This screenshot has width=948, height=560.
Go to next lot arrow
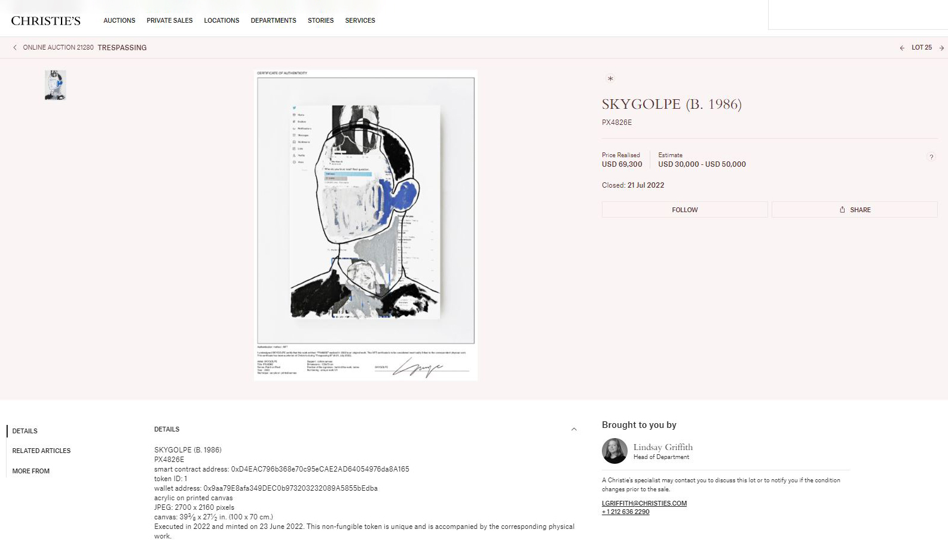click(941, 48)
